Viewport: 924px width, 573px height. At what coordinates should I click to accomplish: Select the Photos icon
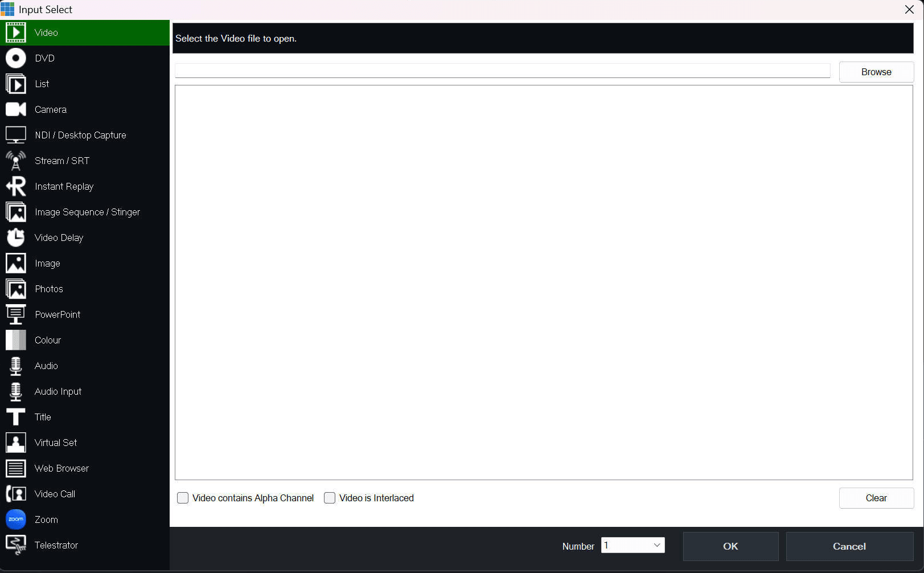16,289
